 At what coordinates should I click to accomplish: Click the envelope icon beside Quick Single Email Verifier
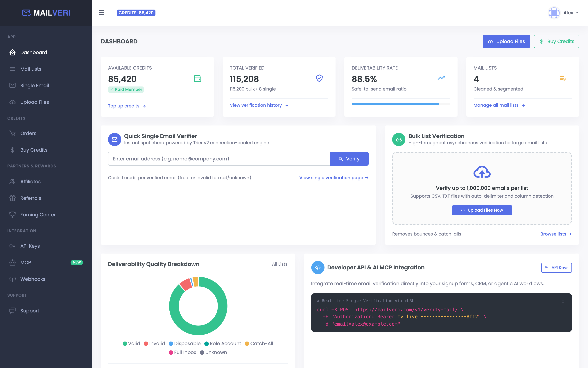(115, 139)
